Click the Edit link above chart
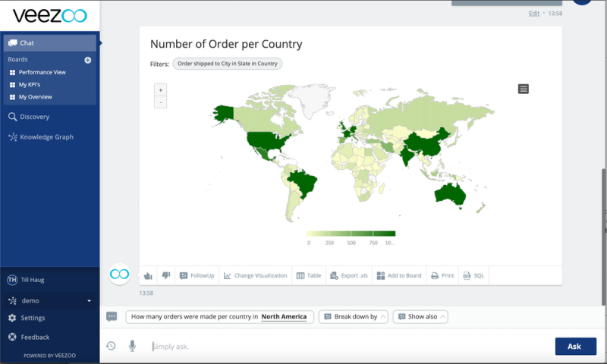Viewport: 607px width, 364px height. click(x=534, y=14)
